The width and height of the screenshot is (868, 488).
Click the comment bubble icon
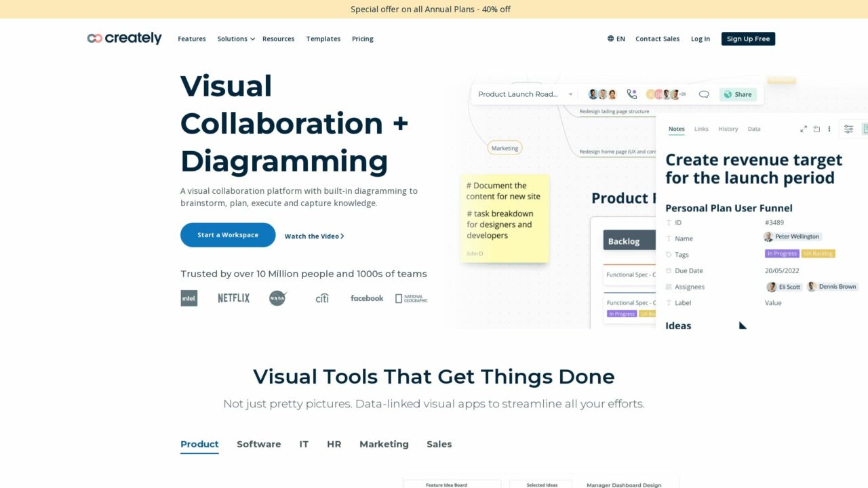[704, 94]
